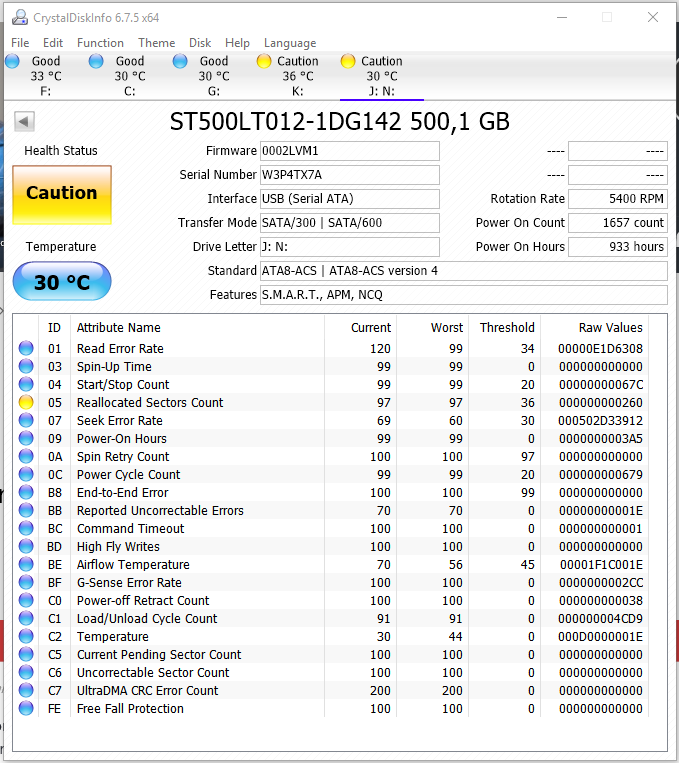The width and height of the screenshot is (679, 763).
Task: Open the Theme menu
Action: [156, 43]
